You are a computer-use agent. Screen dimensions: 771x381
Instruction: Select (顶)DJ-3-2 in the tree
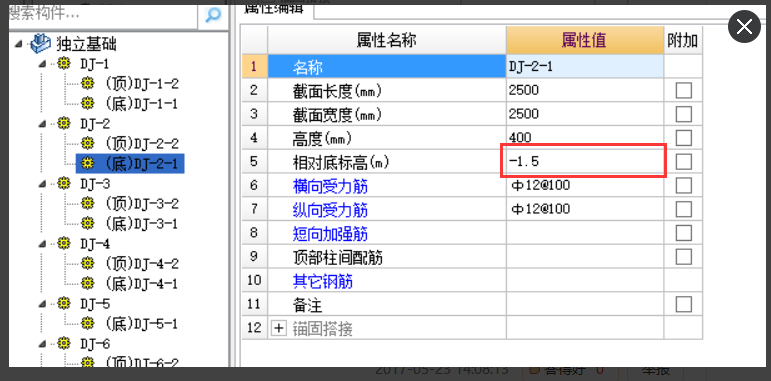coord(142,204)
